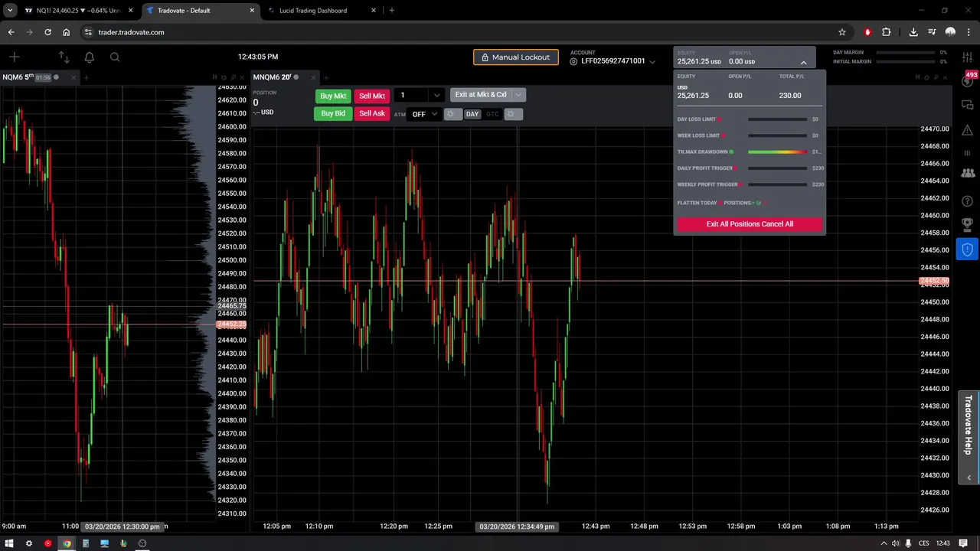Screen dimensions: 980x551
Task: Select GTC time-in-force toggle
Action: pos(492,114)
